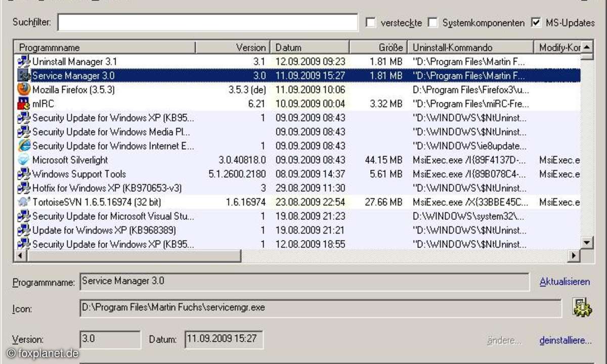Screen dimensions: 607x364
Task: Click the horizontal scrollbar thumb
Action: [x=134, y=256]
